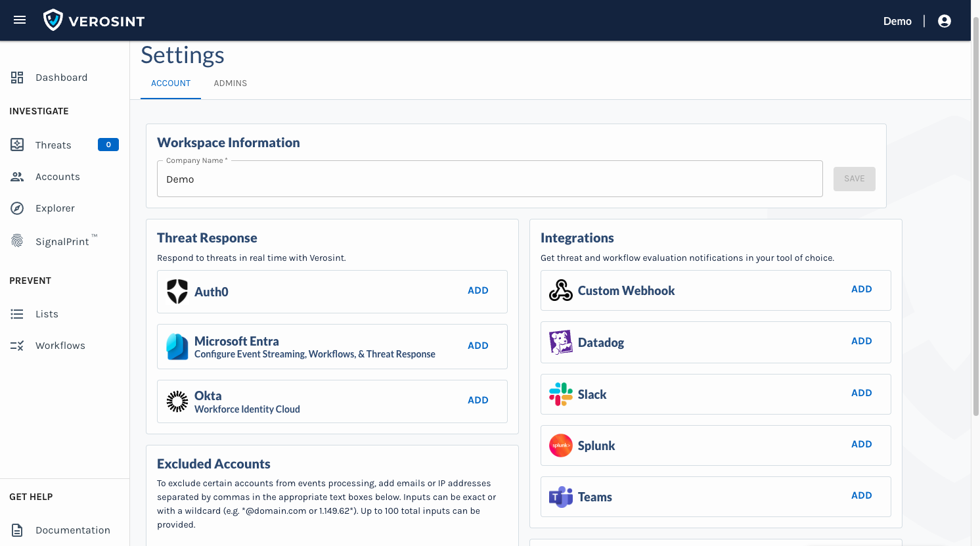Click the Save button

click(855, 179)
